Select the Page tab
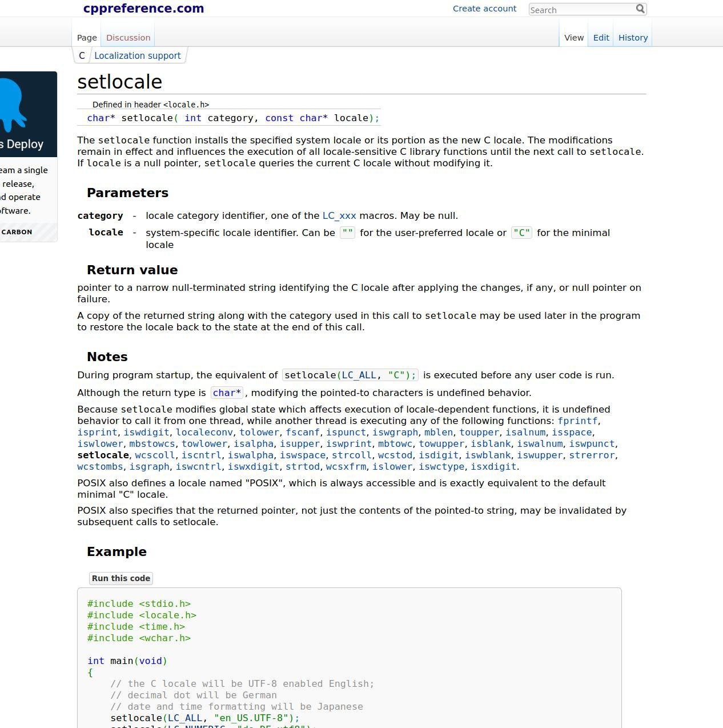This screenshot has height=728, width=723. coord(87,38)
